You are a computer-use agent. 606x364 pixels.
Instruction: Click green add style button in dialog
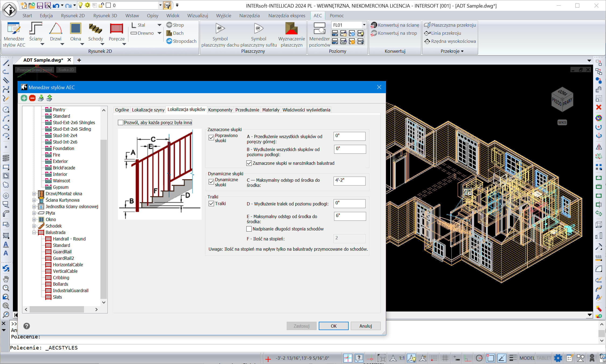click(24, 98)
